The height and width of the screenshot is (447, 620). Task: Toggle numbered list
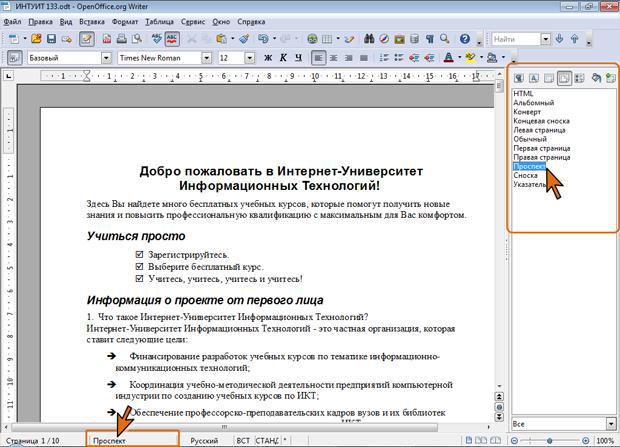pyautogui.click(x=384, y=58)
